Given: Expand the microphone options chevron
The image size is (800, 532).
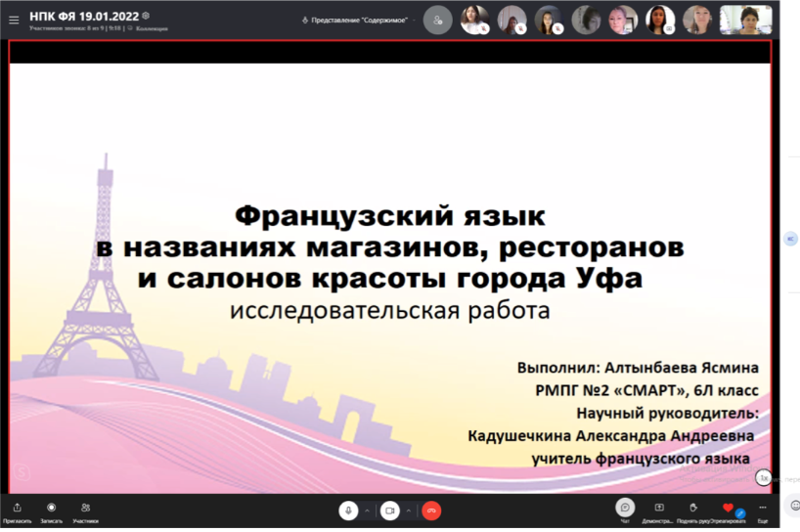Looking at the screenshot, I should point(368,510).
